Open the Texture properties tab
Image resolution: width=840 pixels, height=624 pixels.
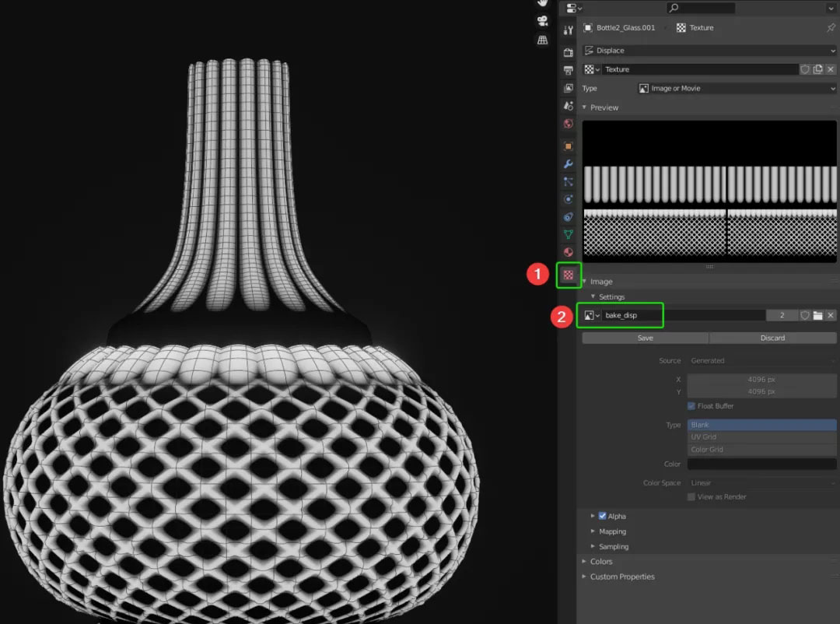(x=569, y=275)
